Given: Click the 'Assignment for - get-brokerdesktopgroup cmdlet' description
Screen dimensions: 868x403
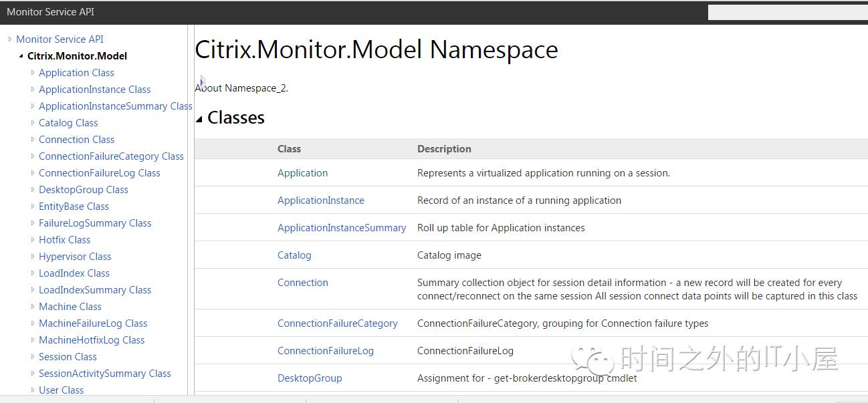Looking at the screenshot, I should [528, 378].
